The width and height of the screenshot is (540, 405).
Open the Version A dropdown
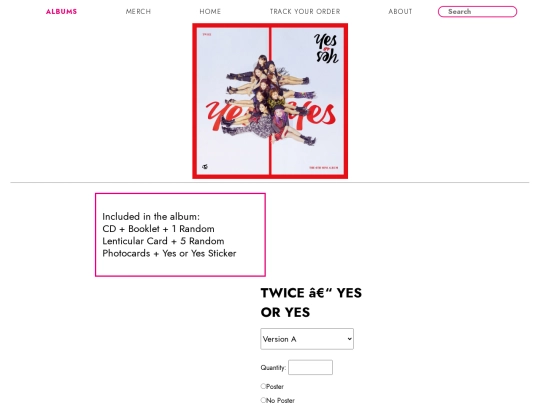[307, 339]
